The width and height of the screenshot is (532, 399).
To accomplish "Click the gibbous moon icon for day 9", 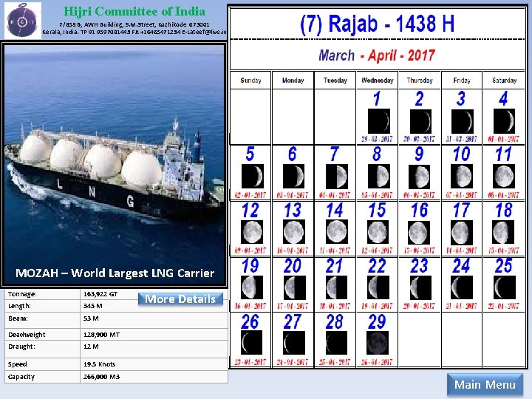I will (420, 177).
